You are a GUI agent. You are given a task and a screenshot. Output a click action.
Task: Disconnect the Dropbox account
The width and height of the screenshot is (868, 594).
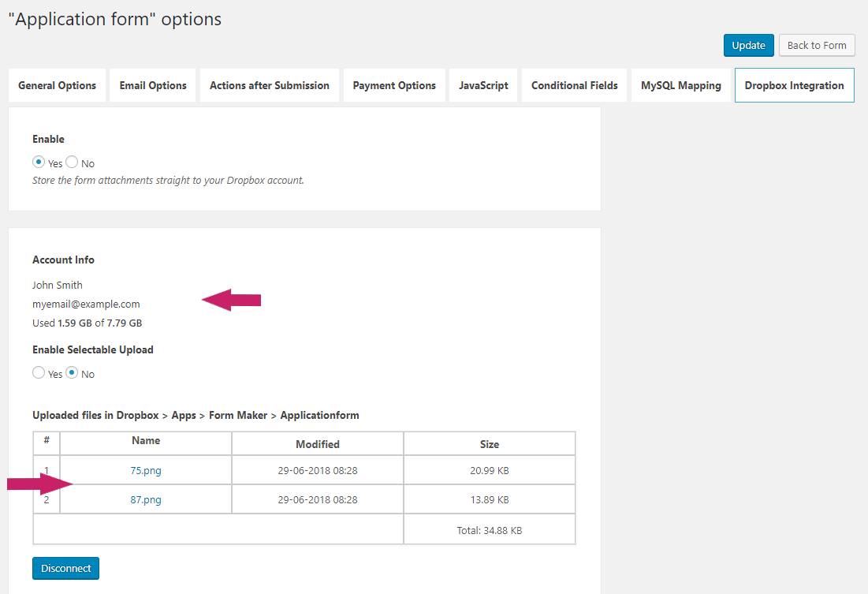pos(66,569)
